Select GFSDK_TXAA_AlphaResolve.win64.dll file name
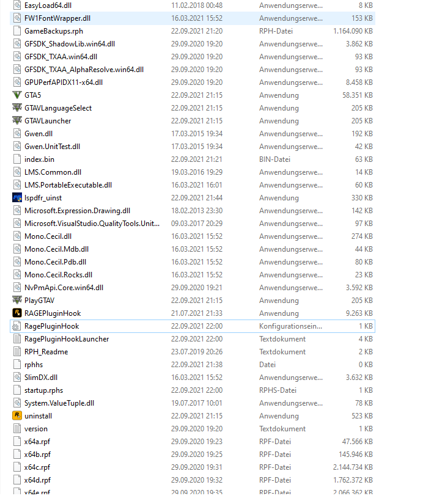 84,70
